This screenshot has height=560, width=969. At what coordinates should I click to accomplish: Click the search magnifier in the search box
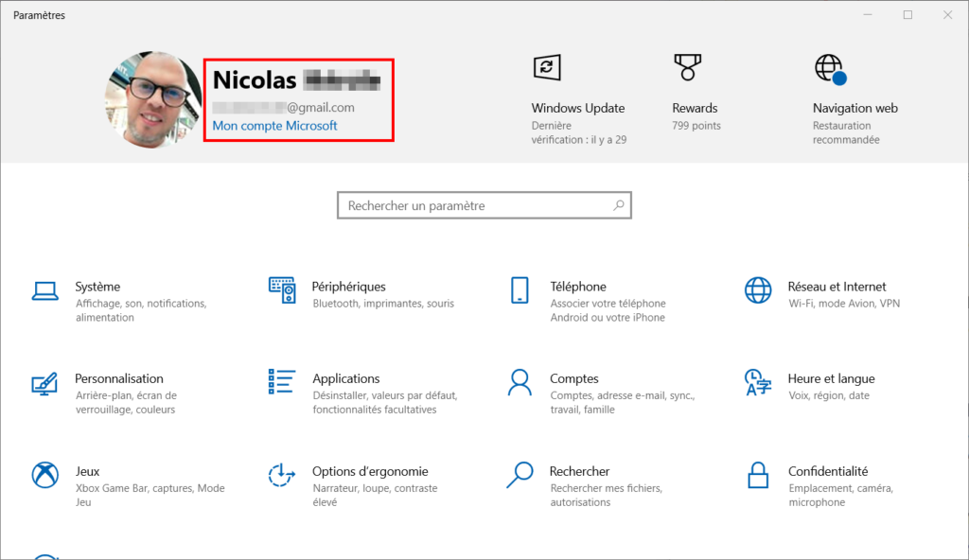(618, 205)
